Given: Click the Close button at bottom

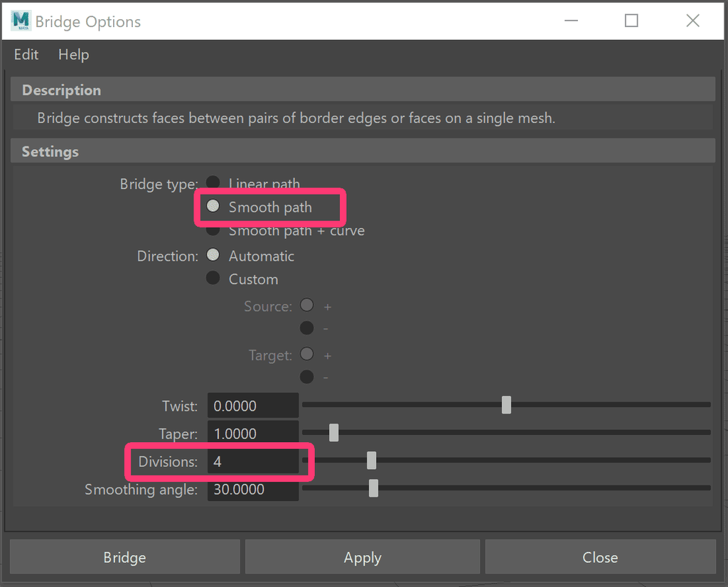Looking at the screenshot, I should click(600, 557).
